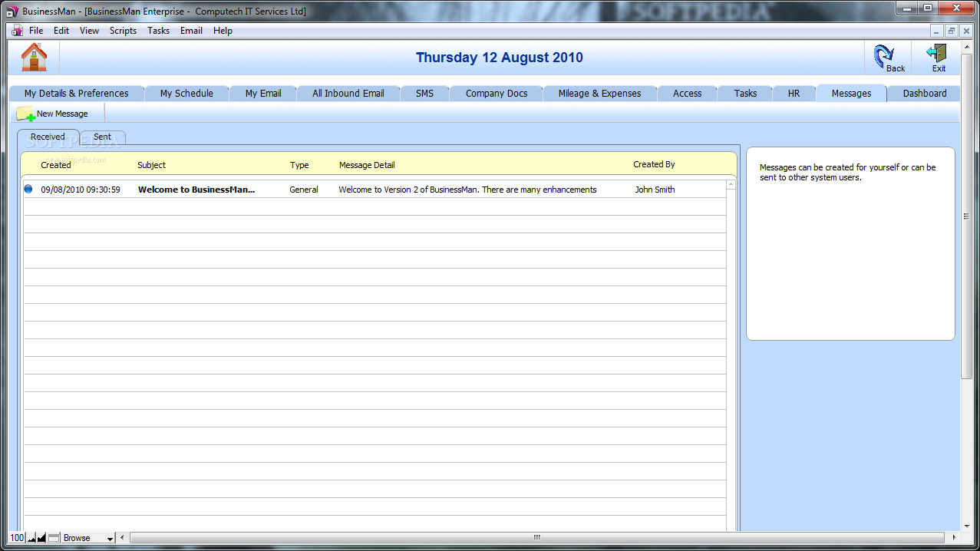Click the BusinessMan app icon in menu bar
This screenshot has width=980, height=551.
click(x=17, y=31)
